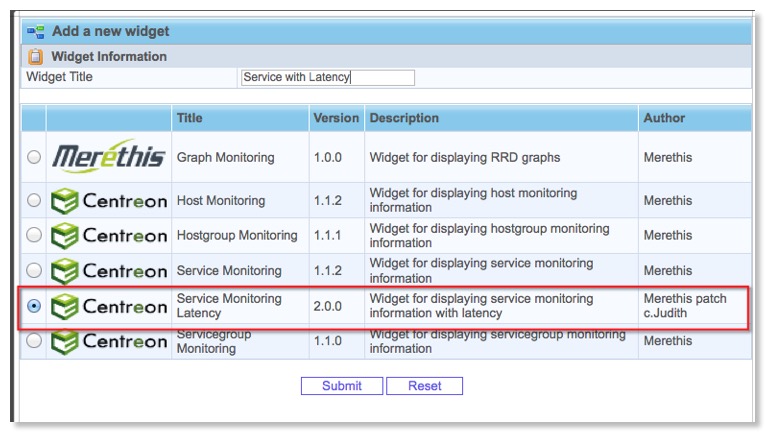Click the Title column header
765x432 pixels.
point(190,118)
